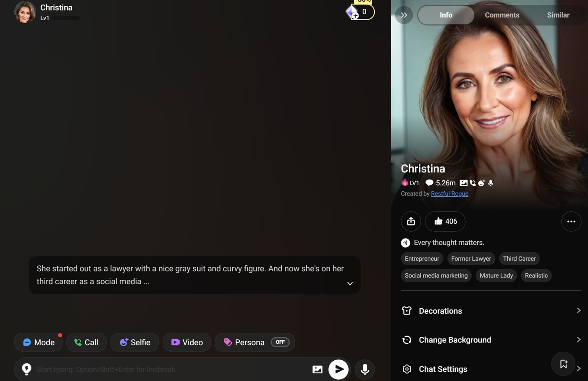Expand the Decorations section
588x381 pixels.
(491, 311)
